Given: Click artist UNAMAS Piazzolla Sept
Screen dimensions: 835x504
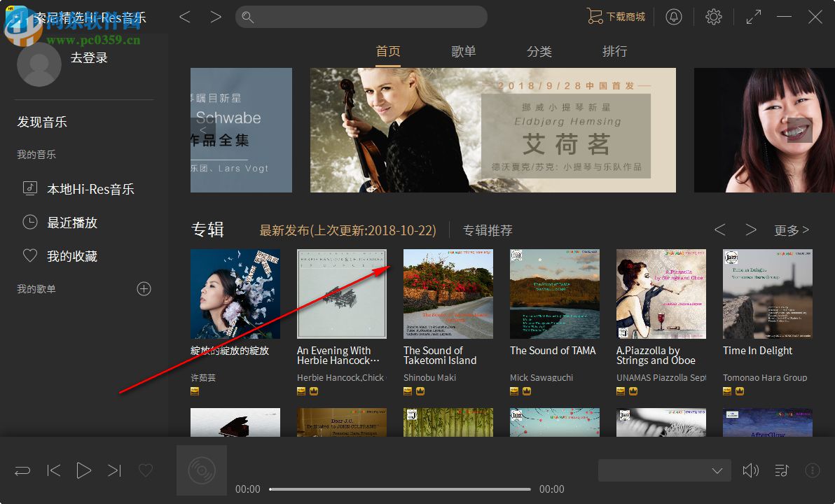Looking at the screenshot, I should point(661,377).
